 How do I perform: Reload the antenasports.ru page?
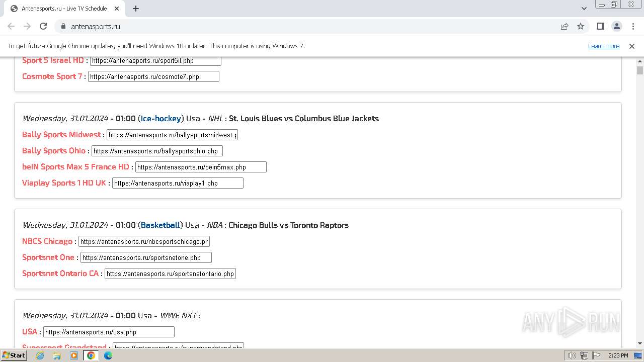pos(43,26)
